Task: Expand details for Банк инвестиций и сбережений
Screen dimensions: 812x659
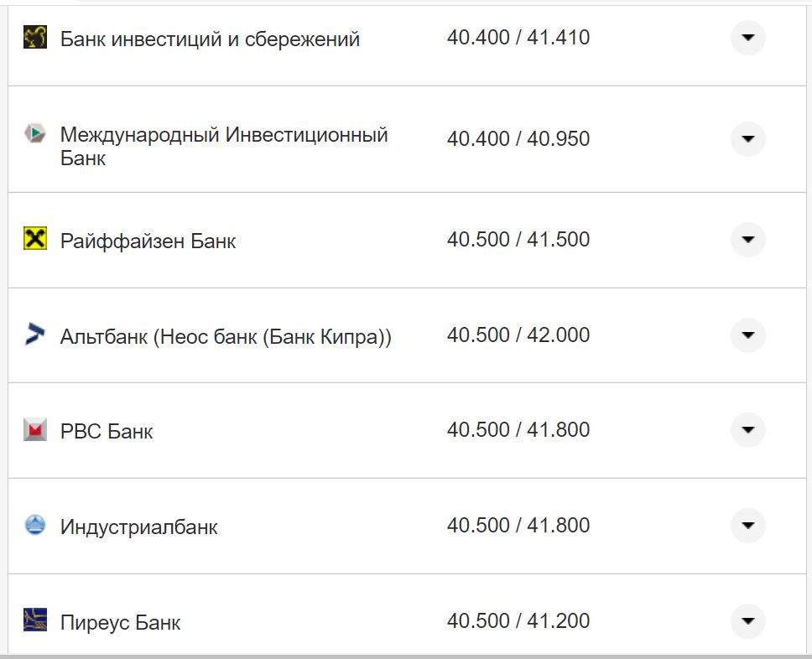Action: [747, 37]
